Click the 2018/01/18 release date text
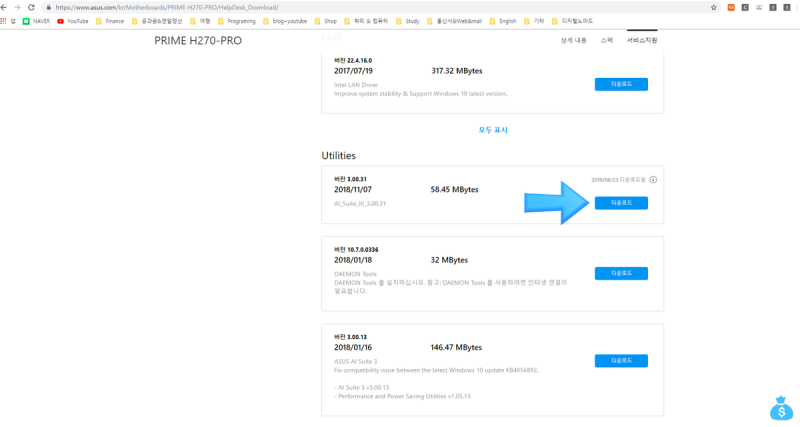The height and width of the screenshot is (427, 800). (353, 260)
